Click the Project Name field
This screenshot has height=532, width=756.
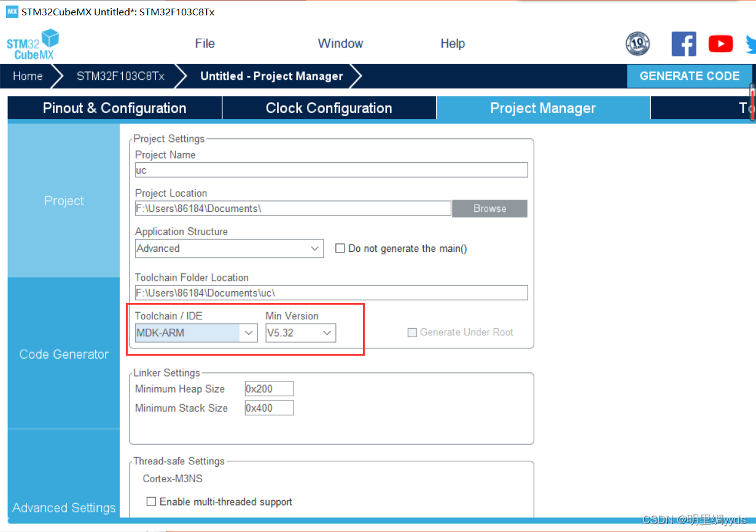click(x=331, y=170)
